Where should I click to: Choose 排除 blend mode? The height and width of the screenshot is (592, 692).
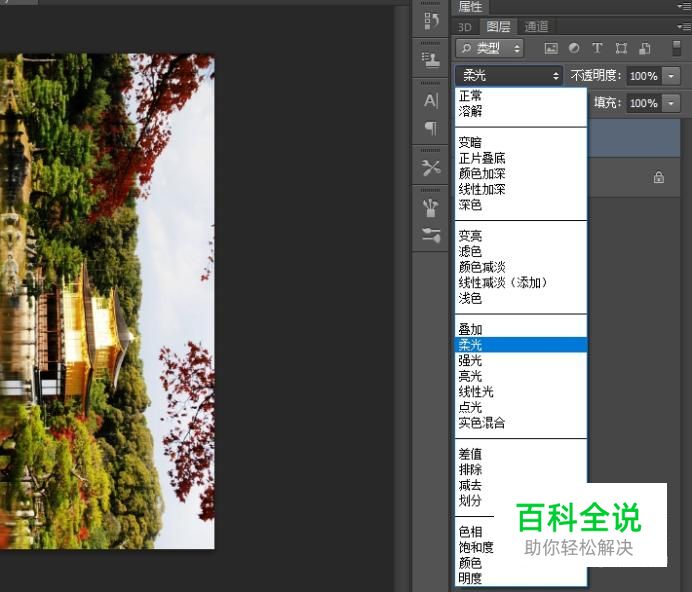521,469
